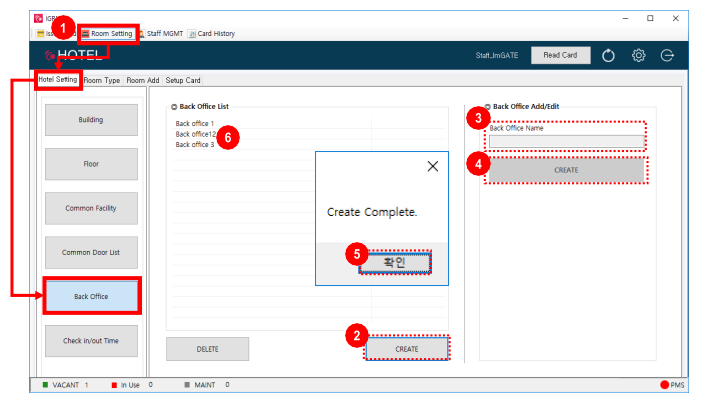701x403 pixels.
Task: Switch to the Room Type tab
Action: point(101,80)
